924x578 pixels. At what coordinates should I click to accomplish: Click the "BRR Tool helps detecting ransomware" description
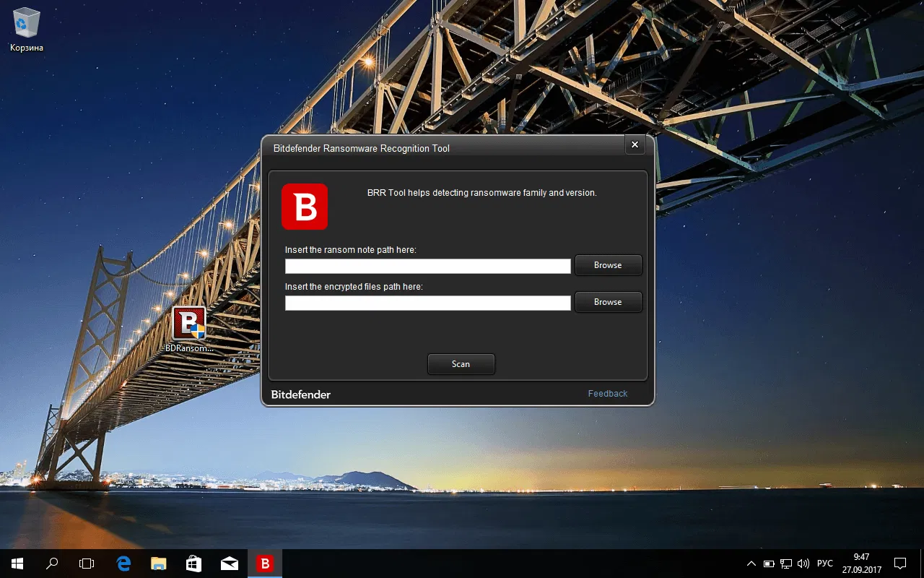pyautogui.click(x=482, y=193)
